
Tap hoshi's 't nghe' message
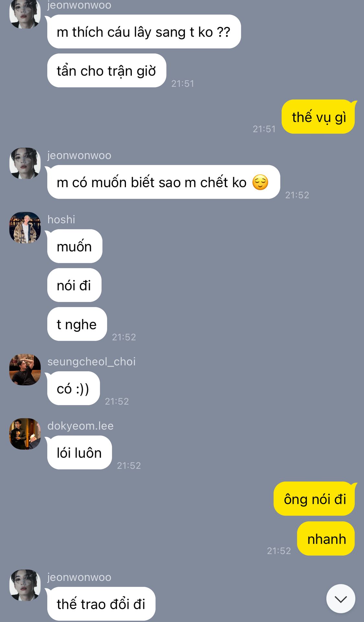(77, 324)
